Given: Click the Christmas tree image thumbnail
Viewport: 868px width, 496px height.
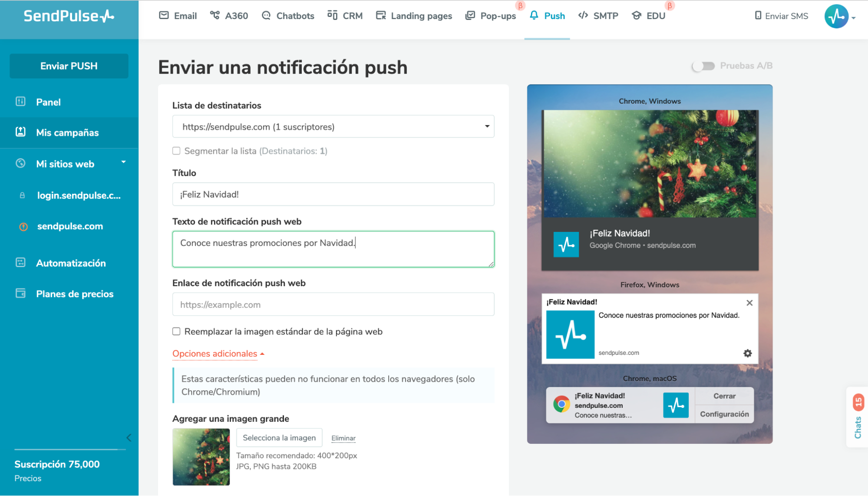Looking at the screenshot, I should (x=201, y=457).
